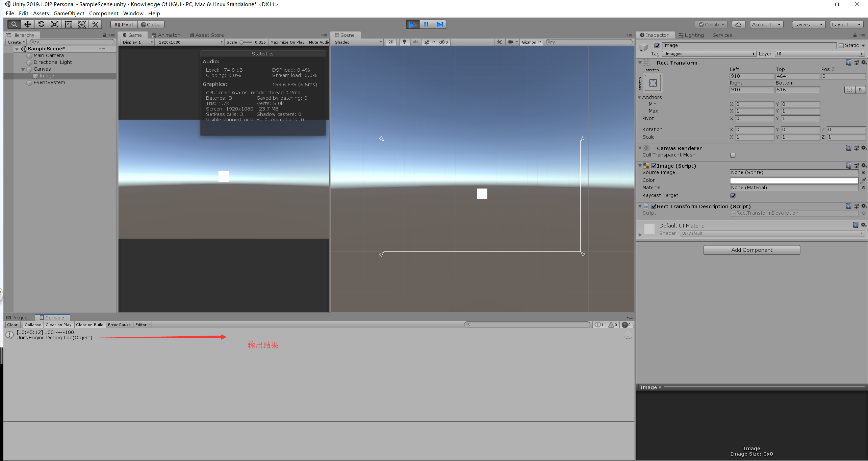Screen dimensions: 868x461
Task: Click the Add Component button
Action: pyautogui.click(x=751, y=250)
